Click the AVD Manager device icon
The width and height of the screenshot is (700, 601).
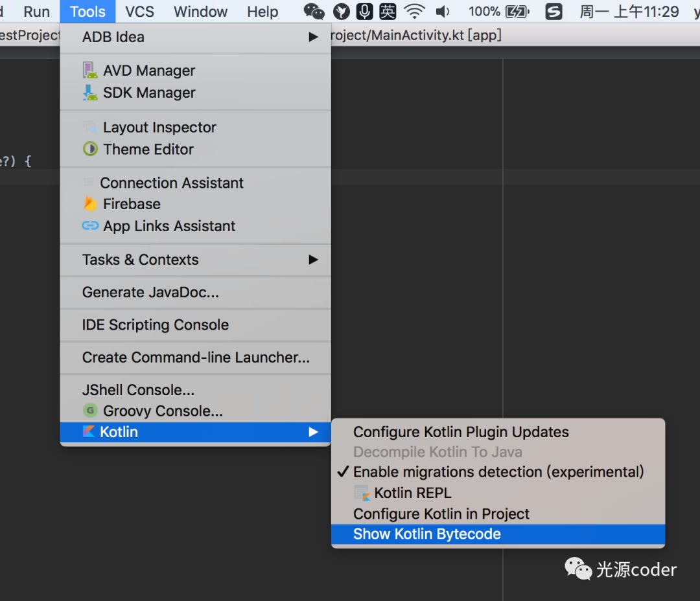pos(89,71)
